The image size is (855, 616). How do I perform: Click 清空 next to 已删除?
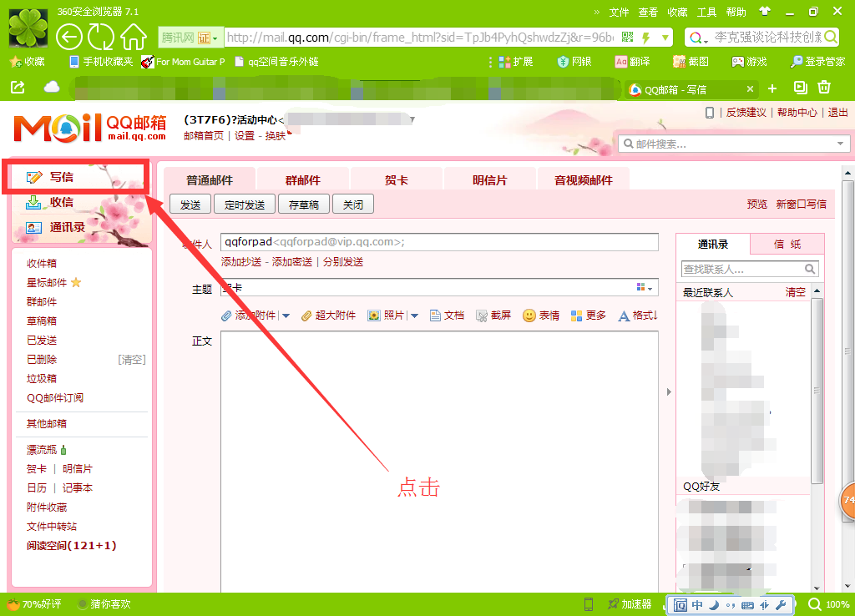(x=132, y=360)
